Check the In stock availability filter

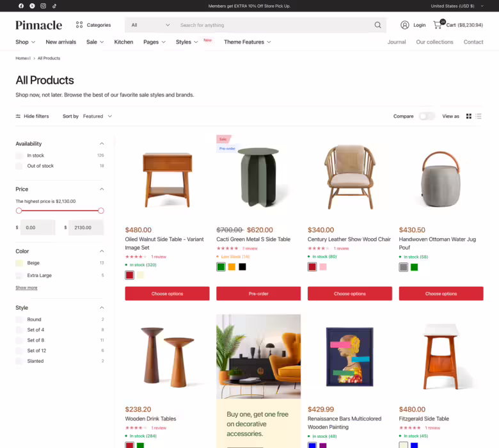pos(19,156)
